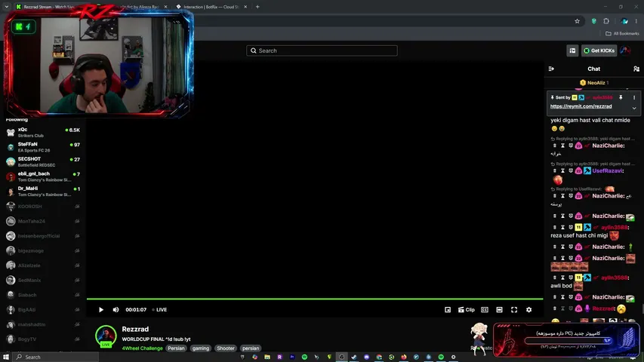The width and height of the screenshot is (644, 362).
Task: Open offline Alizelzele channel
Action: (x=43, y=265)
